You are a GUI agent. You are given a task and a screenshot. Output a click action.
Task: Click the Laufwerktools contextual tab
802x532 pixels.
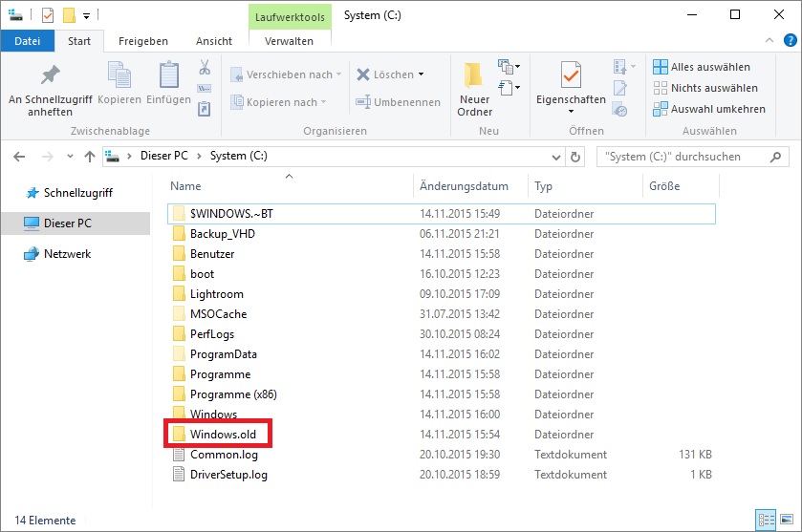[x=290, y=17]
